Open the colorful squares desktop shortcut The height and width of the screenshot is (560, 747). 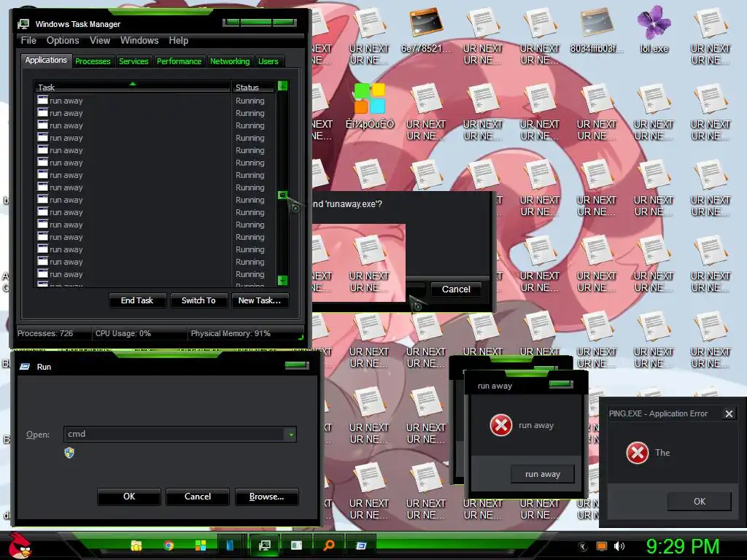[x=370, y=106]
